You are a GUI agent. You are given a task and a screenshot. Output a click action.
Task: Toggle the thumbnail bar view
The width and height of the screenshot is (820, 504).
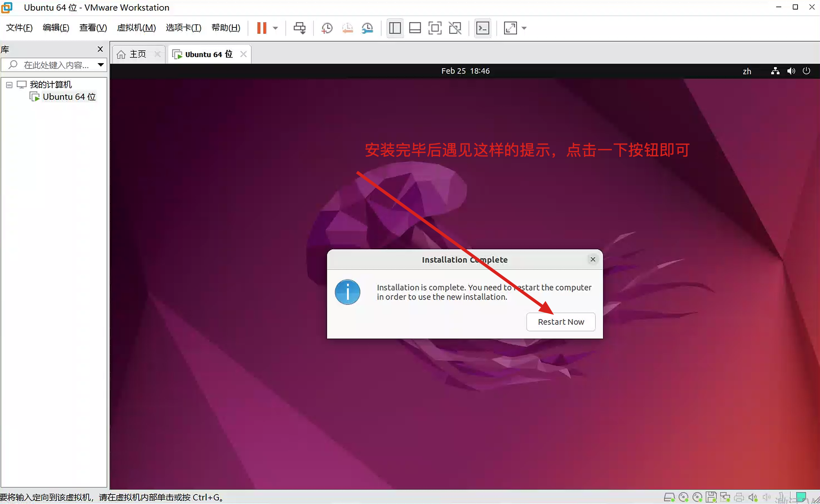tap(415, 28)
